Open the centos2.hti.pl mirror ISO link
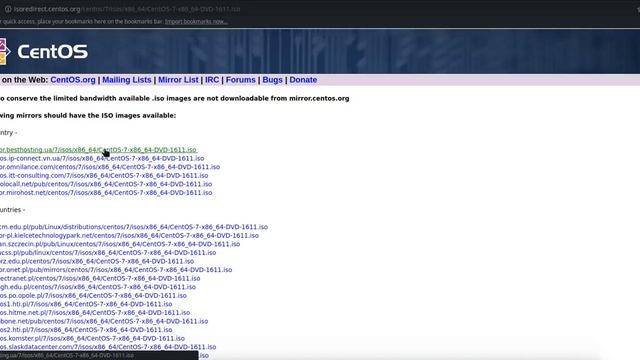This screenshot has height=360, width=640. click(x=86, y=330)
